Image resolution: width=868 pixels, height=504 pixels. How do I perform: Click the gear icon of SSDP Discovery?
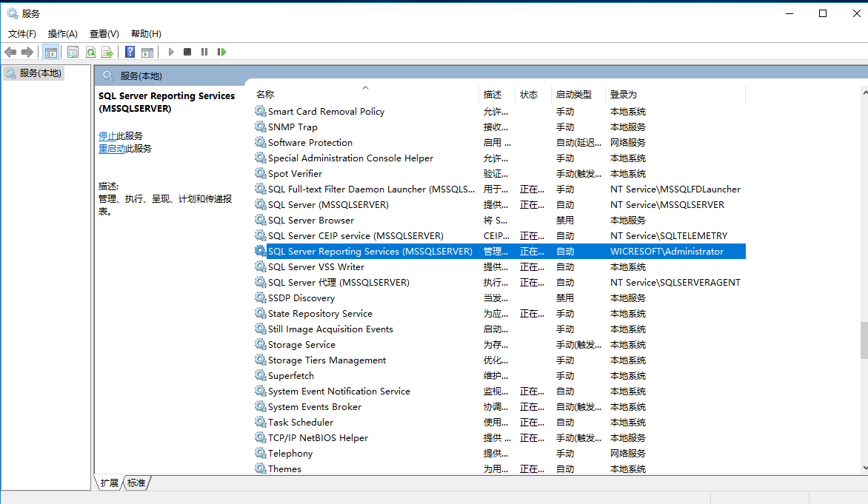(260, 298)
